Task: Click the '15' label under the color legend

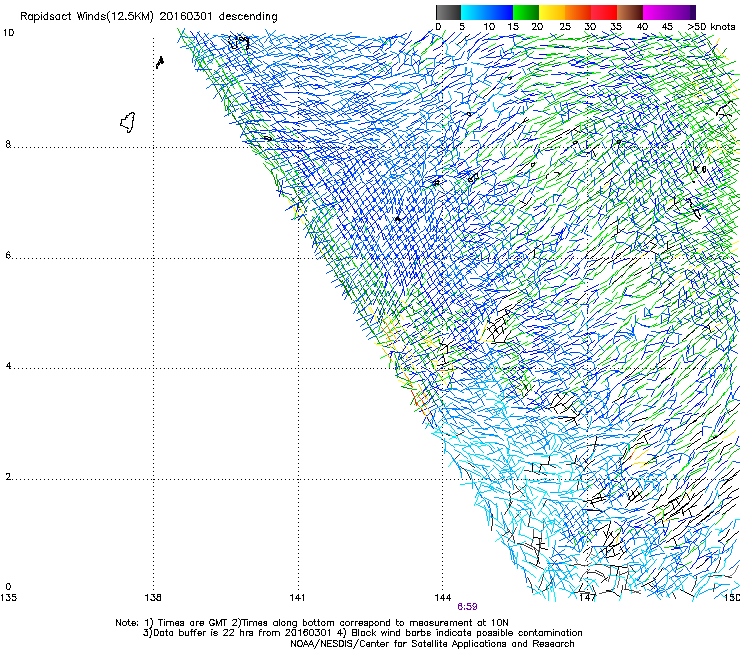Action: [513, 27]
